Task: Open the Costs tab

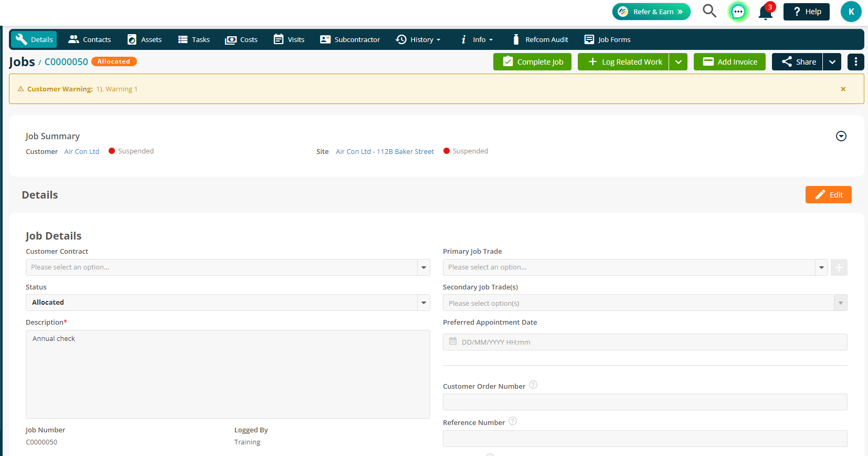Action: point(241,39)
